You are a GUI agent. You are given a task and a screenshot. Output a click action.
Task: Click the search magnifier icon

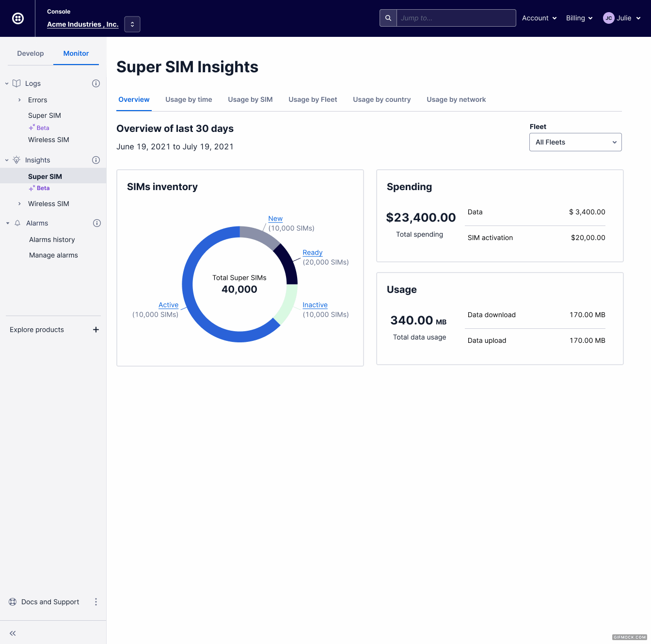click(x=388, y=18)
